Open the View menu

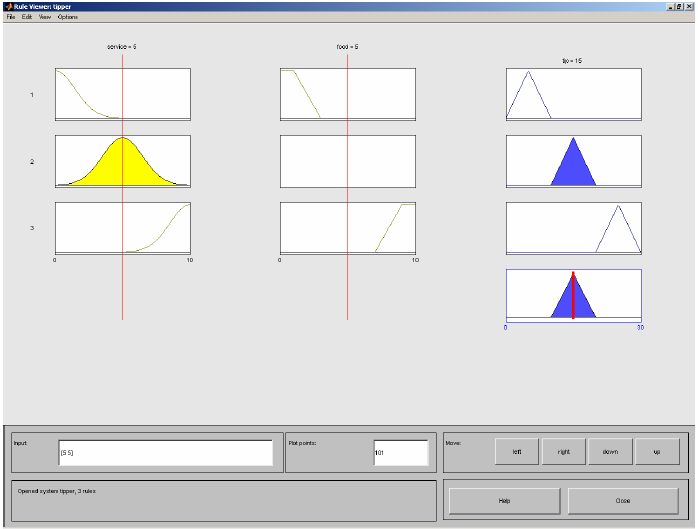[x=45, y=17]
